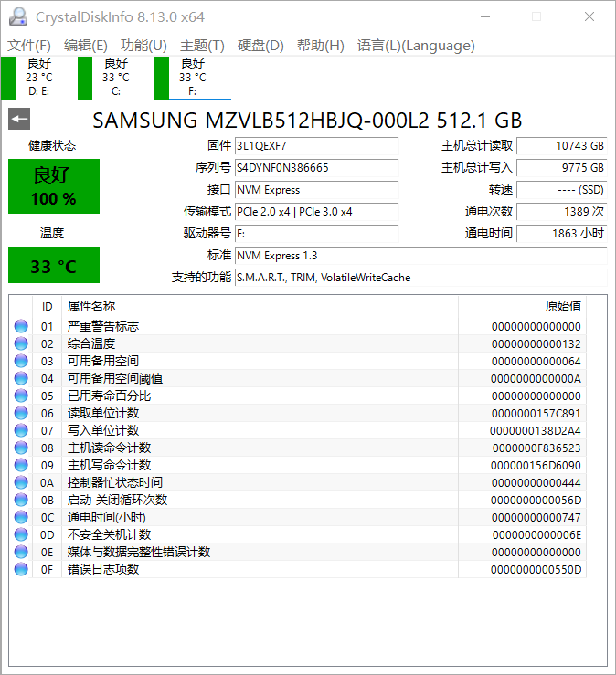Click status orb for 04 可用备用空间阈值
The image size is (616, 675).
coord(21,378)
